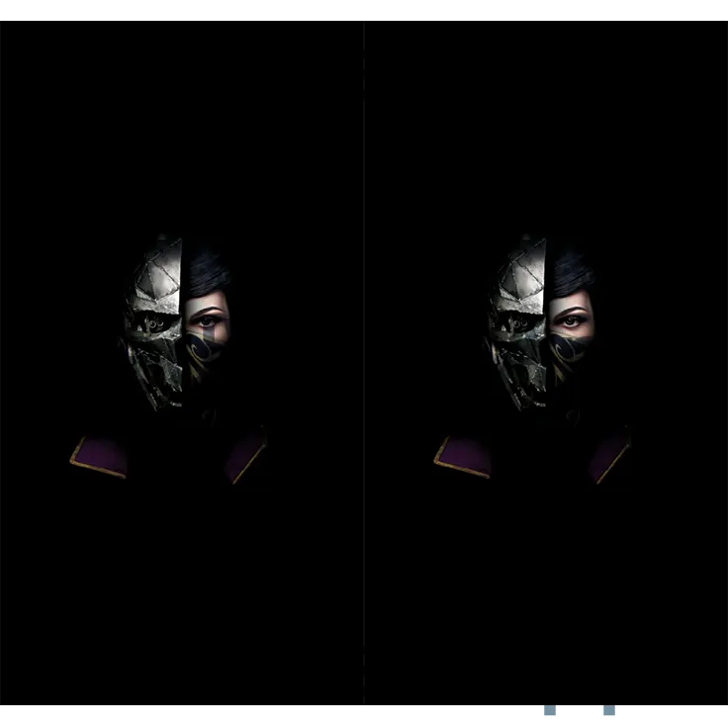Click the left mask's hollow eye socket
The height and width of the screenshot is (728, 728).
(x=149, y=324)
